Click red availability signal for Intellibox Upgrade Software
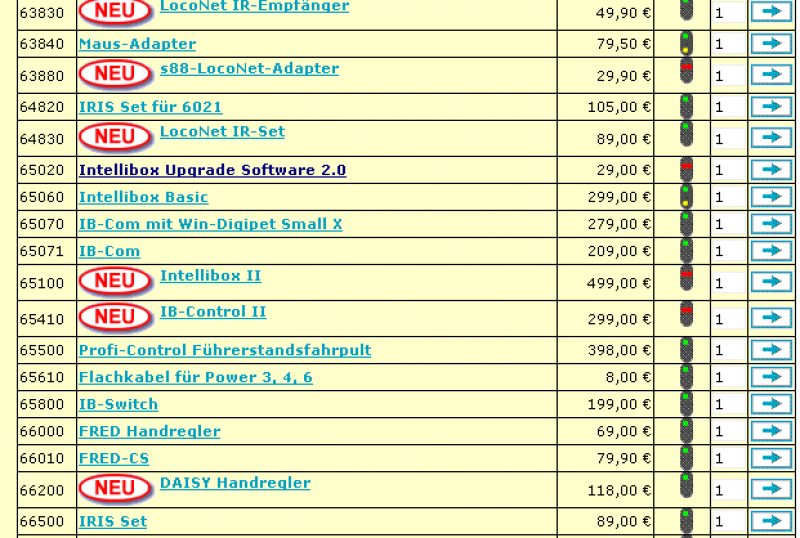The height and width of the screenshot is (538, 800). point(686,169)
